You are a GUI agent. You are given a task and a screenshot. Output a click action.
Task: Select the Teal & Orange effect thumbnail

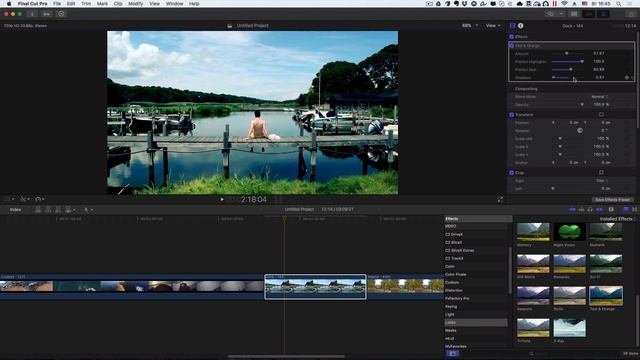pos(606,296)
